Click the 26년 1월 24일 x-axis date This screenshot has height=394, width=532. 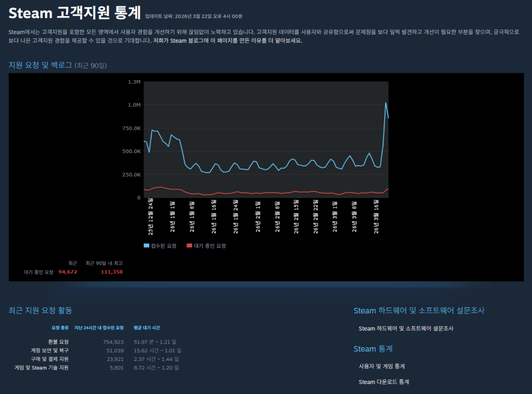(236, 217)
